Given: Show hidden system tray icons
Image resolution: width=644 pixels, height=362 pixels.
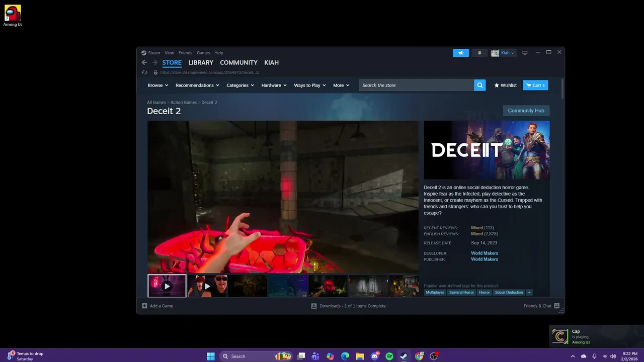Looking at the screenshot, I should click(573, 356).
